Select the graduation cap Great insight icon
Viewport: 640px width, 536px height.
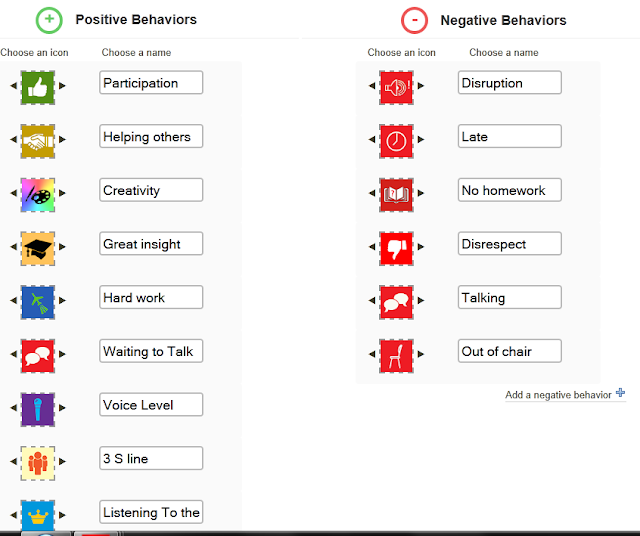37,248
